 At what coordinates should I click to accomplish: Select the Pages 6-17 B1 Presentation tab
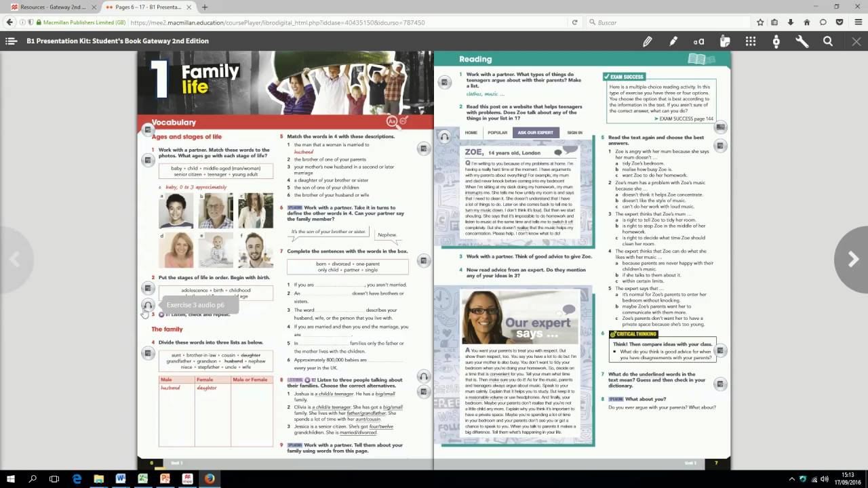[x=146, y=7]
